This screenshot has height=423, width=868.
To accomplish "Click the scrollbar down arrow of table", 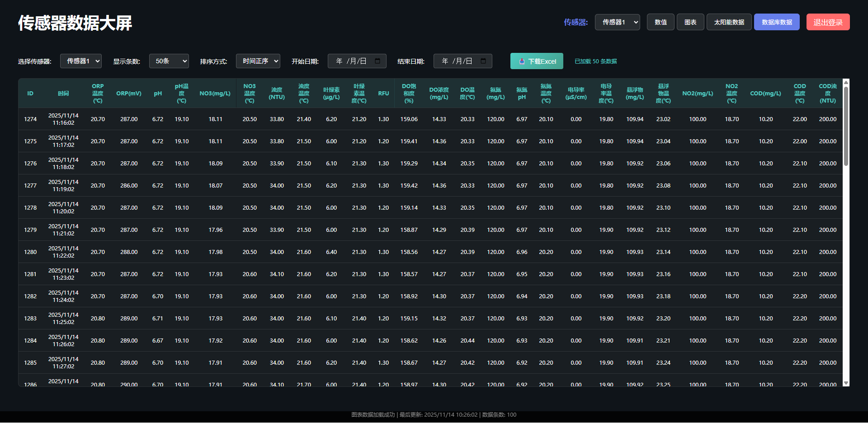I will click(846, 383).
